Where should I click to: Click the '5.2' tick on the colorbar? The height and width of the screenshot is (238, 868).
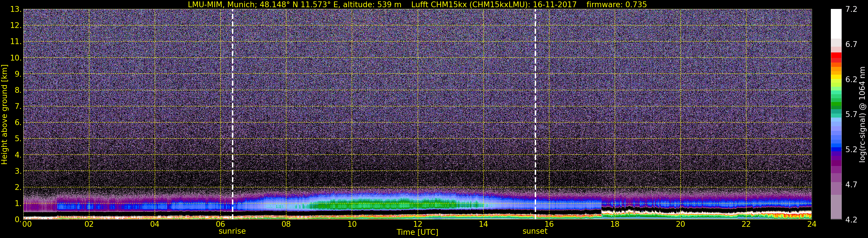pyautogui.click(x=851, y=149)
